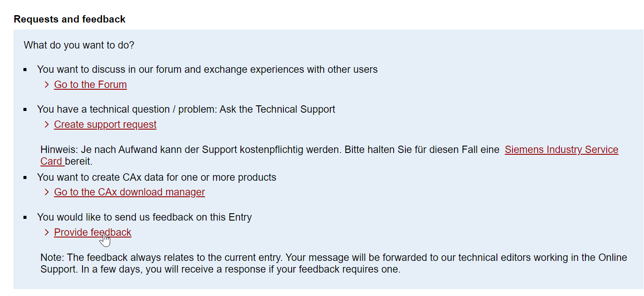Click the chevron before Go to the Forum
Screen dimensions: 644x296
point(47,85)
